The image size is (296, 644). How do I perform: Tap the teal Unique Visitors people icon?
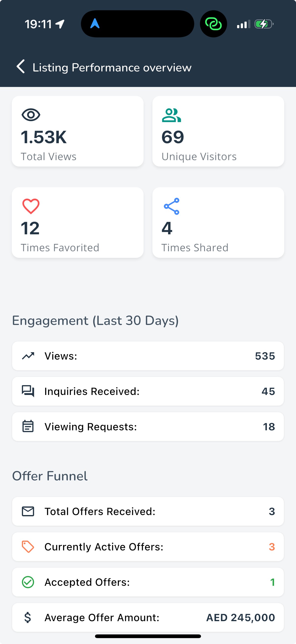(171, 115)
